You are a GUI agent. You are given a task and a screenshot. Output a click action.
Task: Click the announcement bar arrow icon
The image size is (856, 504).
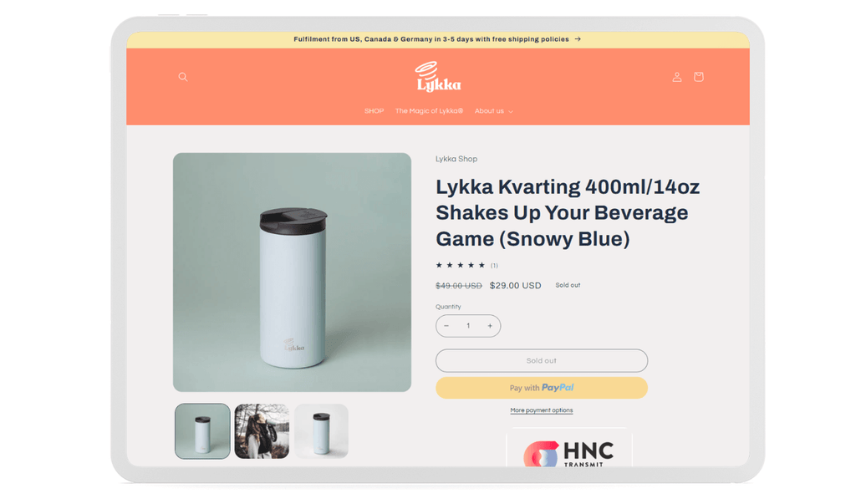(578, 39)
